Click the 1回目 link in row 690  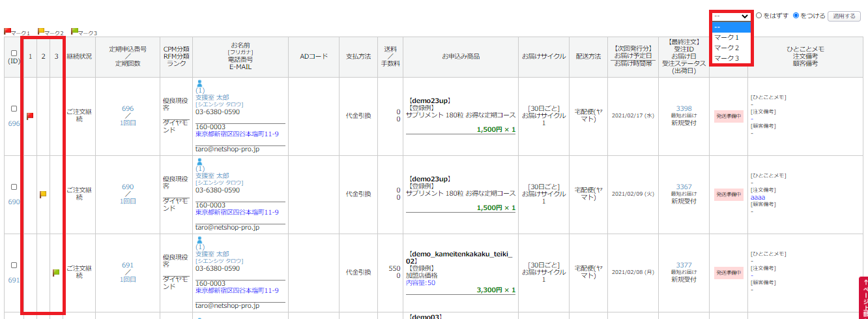click(128, 201)
